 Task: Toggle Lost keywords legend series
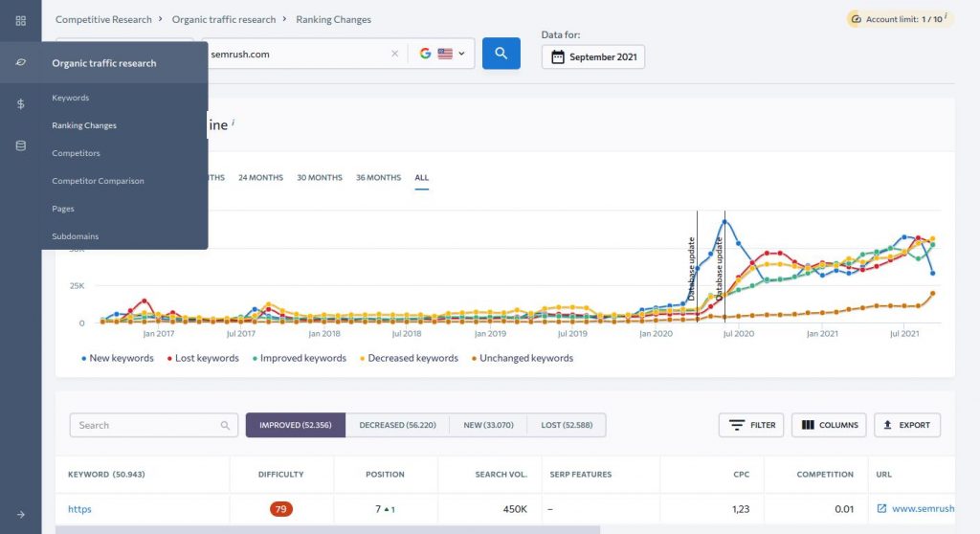click(203, 358)
